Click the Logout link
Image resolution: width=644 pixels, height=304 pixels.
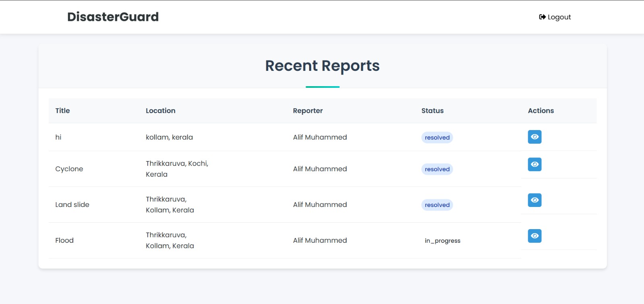click(555, 17)
